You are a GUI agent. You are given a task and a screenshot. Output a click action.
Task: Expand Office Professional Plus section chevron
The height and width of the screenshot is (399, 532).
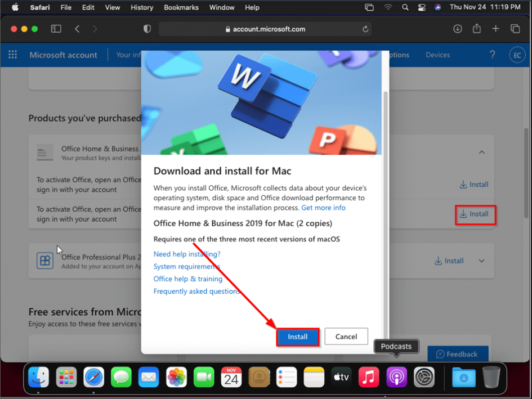(x=481, y=261)
